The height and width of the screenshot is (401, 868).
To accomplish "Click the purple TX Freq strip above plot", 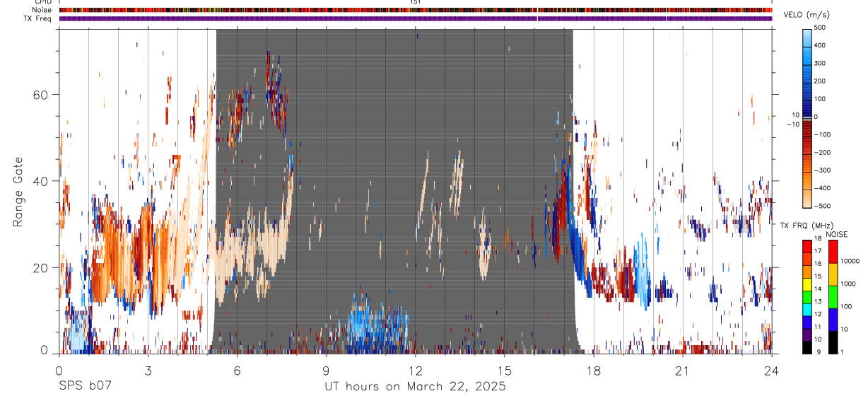I will point(416,18).
